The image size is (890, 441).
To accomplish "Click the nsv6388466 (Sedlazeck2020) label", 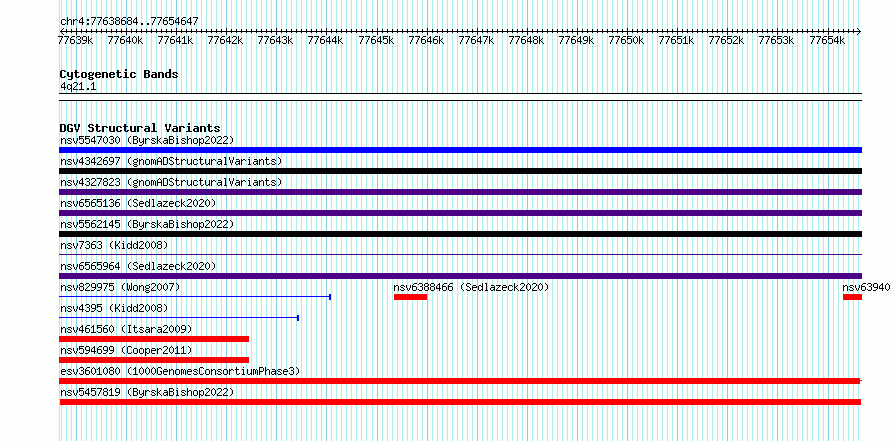I will click(x=471, y=287).
